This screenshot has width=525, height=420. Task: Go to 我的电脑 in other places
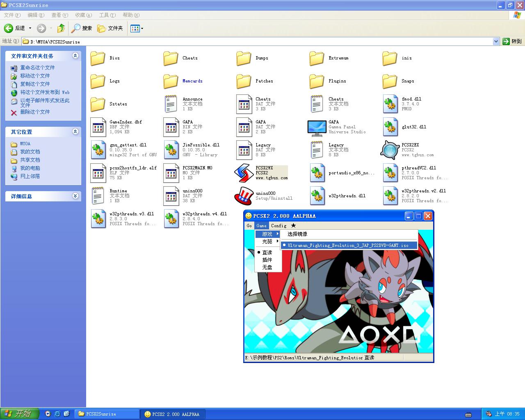point(30,168)
